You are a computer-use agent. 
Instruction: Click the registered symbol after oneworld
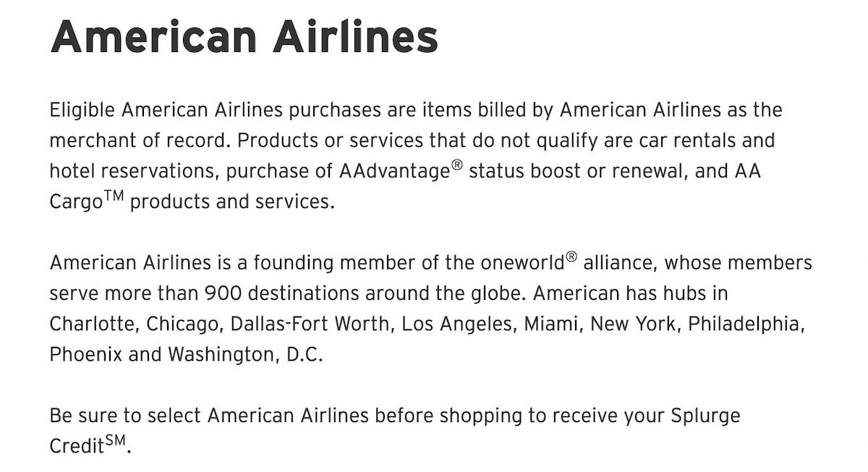571,257
